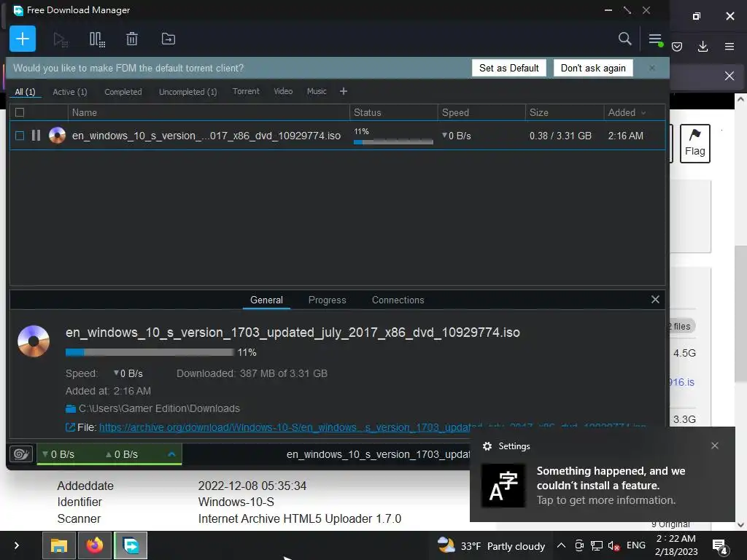This screenshot has width=747, height=560.
Task: Open the notification center icon
Action: tap(719, 547)
